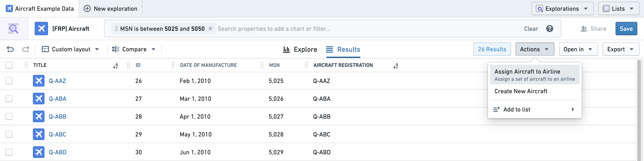The image size is (644, 161).
Task: Click the drag handle of MSN column
Action: [x=262, y=65]
